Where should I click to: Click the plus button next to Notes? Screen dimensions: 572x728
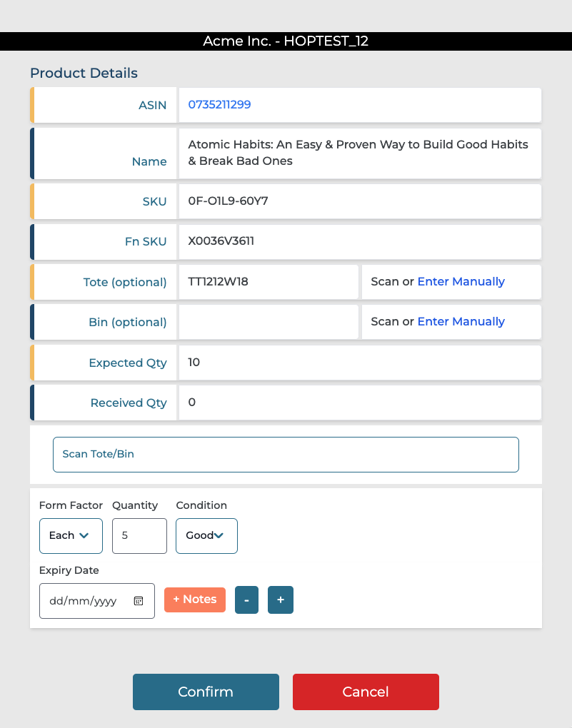(x=281, y=600)
